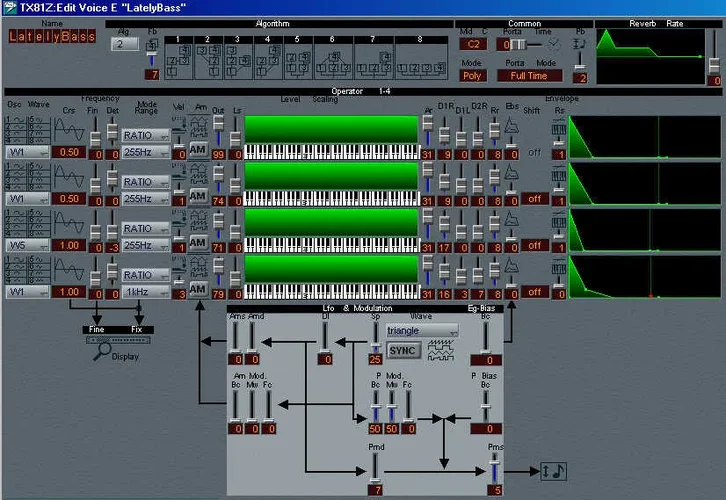
Task: Toggle AM button on fourth operator
Action: (x=198, y=289)
